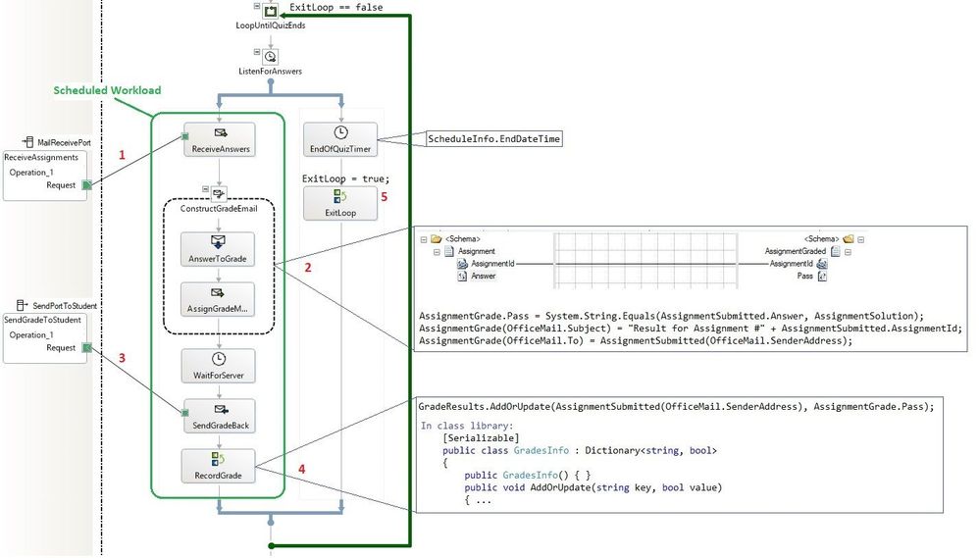The width and height of the screenshot is (980, 558).
Task: Click the ScheduleInfo.EndDateTime text box
Action: 493,138
